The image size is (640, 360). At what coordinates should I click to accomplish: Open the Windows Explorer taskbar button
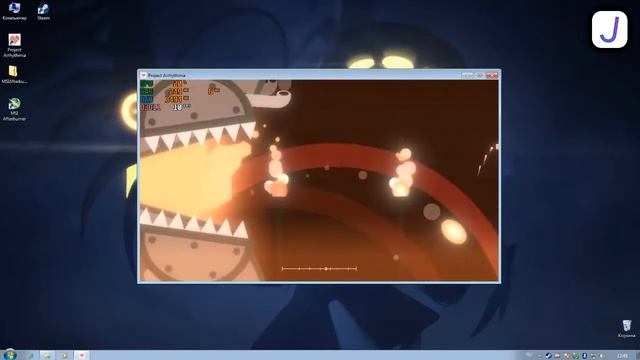click(47, 355)
